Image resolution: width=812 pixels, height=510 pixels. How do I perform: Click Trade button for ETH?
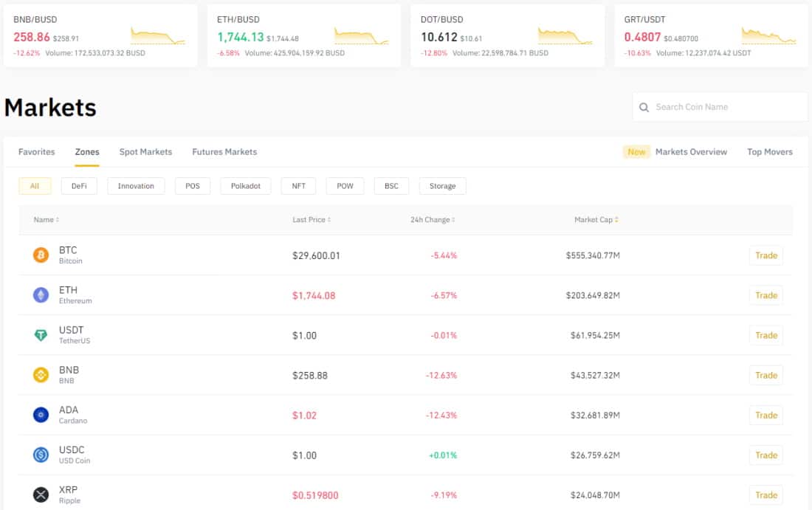pos(766,295)
